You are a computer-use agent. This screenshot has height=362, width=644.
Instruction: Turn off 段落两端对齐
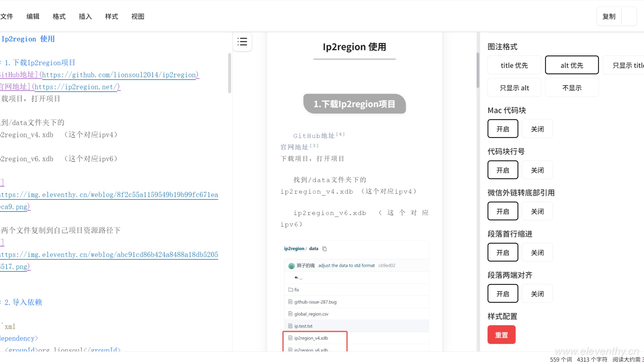click(x=537, y=294)
